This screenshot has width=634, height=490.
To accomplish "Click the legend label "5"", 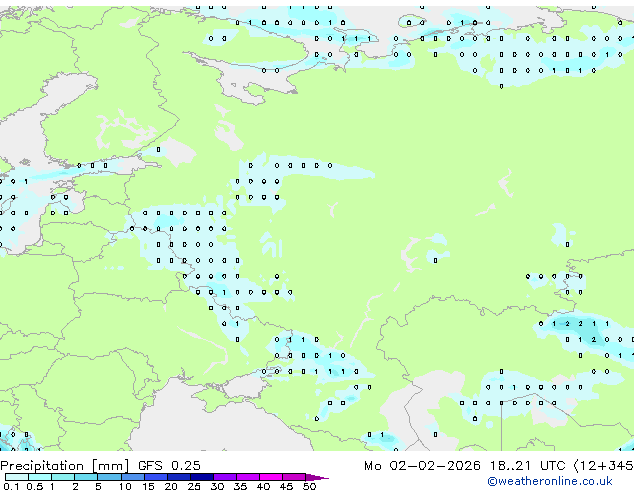I will click(98, 486).
